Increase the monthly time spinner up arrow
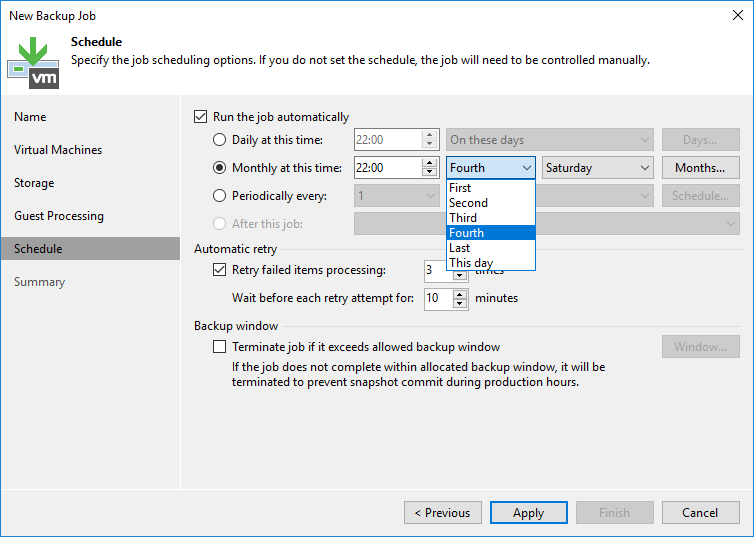The width and height of the screenshot is (754, 537). (x=430, y=163)
